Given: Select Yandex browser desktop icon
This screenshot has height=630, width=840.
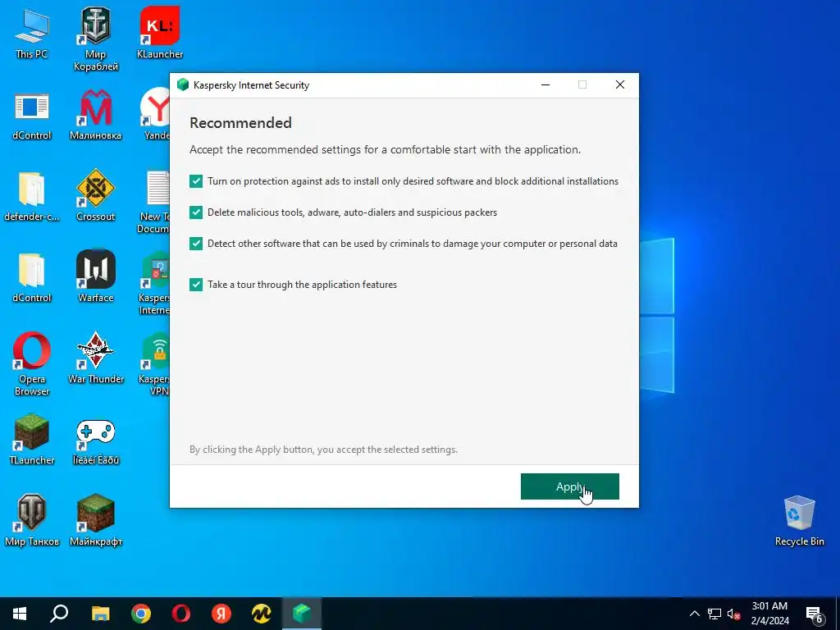Looking at the screenshot, I should click(155, 114).
